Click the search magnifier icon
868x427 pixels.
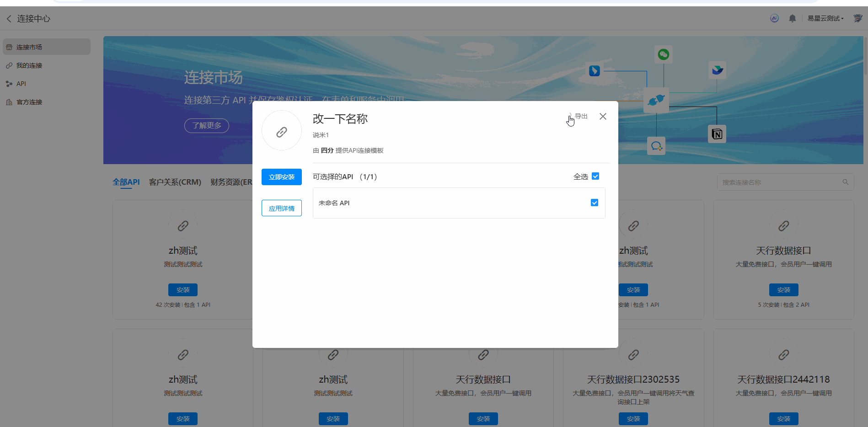click(x=845, y=182)
